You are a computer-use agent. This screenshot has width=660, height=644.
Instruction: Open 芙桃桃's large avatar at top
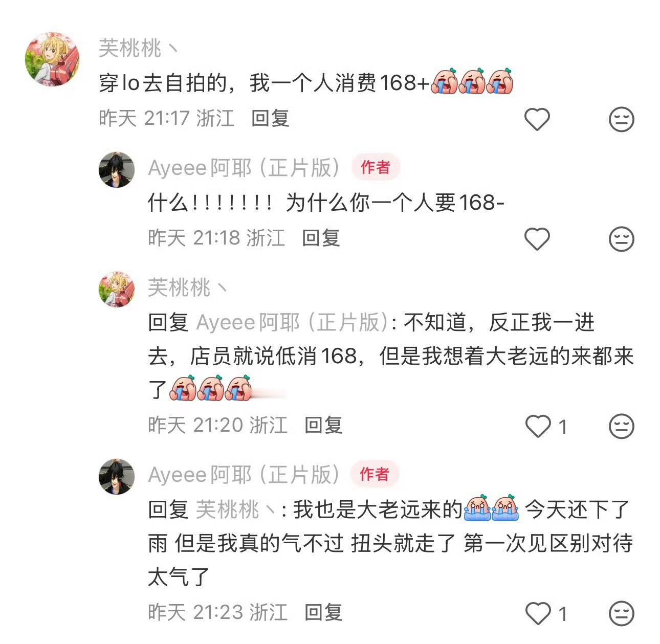tap(52, 59)
